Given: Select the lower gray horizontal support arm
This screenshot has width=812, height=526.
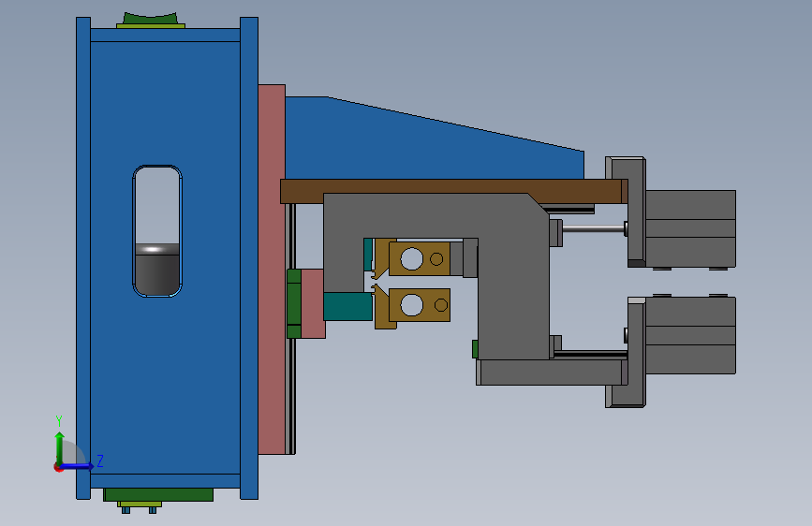Looking at the screenshot, I should (552, 373).
